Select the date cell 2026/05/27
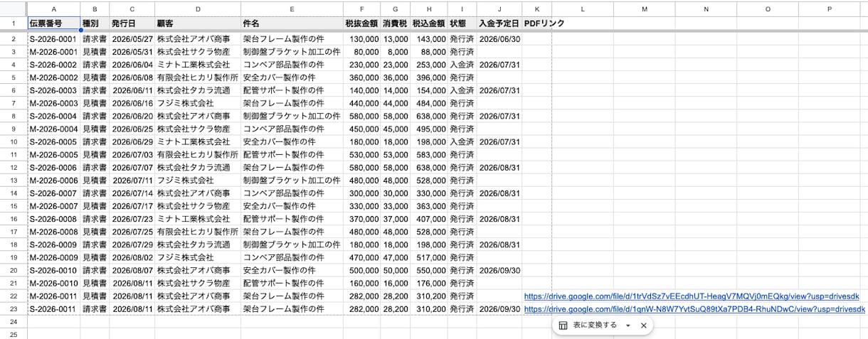This screenshot has height=339, width=868. [132, 38]
